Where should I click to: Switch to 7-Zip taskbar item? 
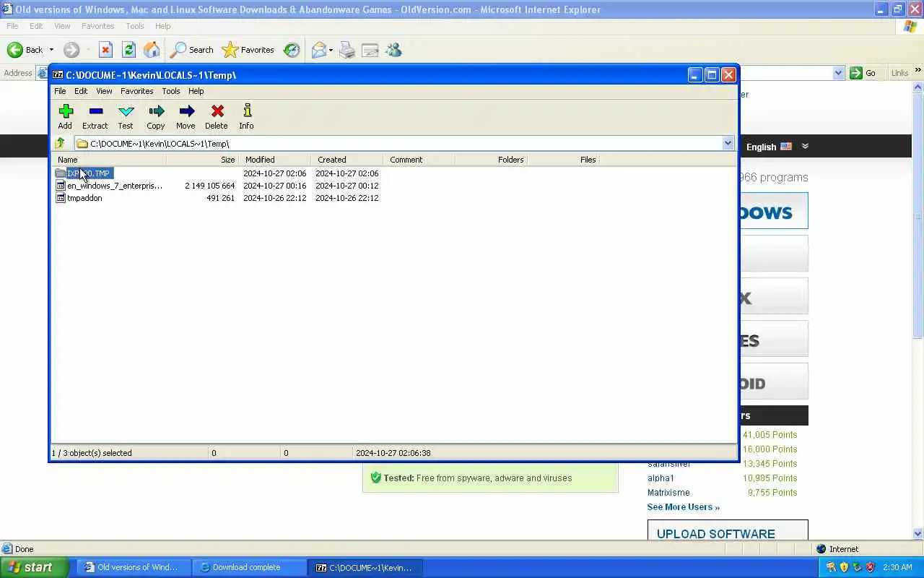click(x=365, y=567)
